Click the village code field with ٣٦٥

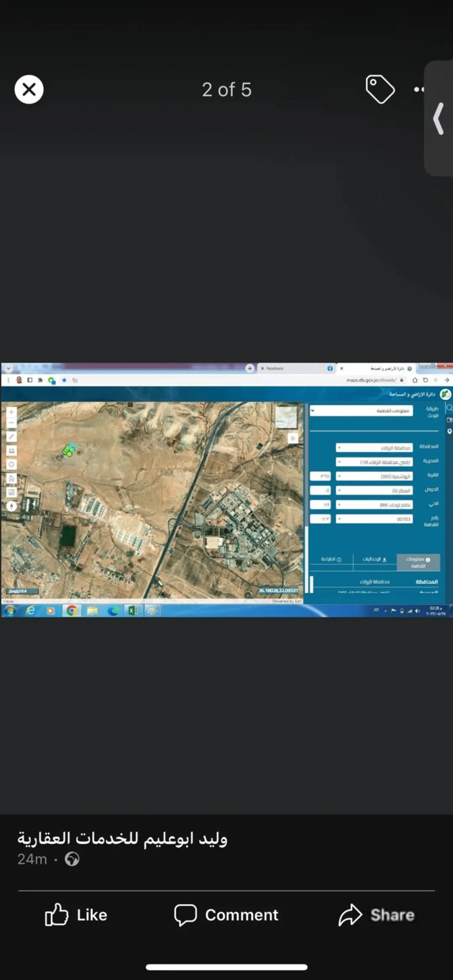(x=320, y=477)
